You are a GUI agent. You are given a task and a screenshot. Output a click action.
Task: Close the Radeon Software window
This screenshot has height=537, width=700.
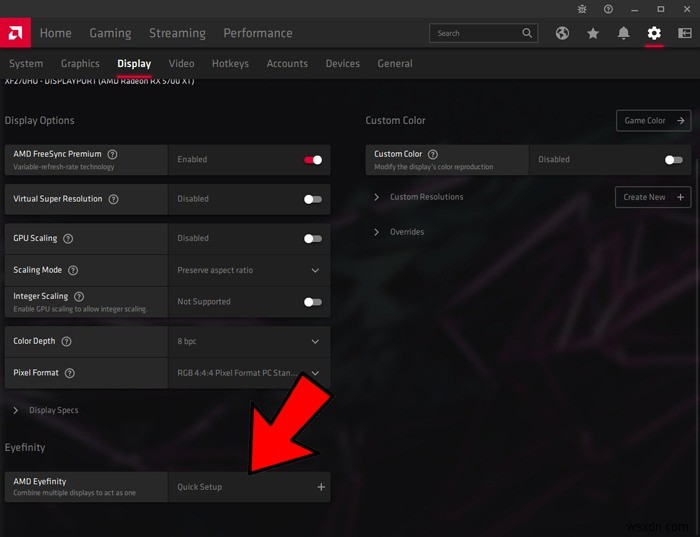coord(687,9)
